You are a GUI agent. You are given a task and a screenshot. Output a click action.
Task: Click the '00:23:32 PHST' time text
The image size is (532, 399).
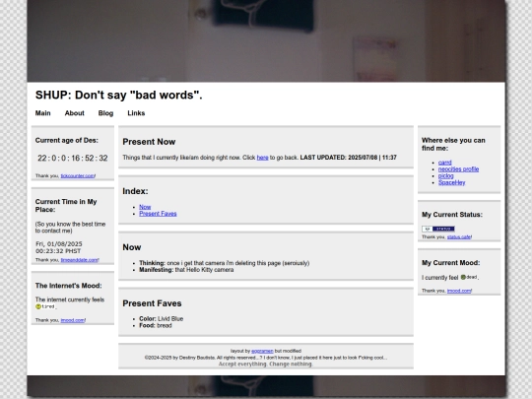click(x=58, y=251)
